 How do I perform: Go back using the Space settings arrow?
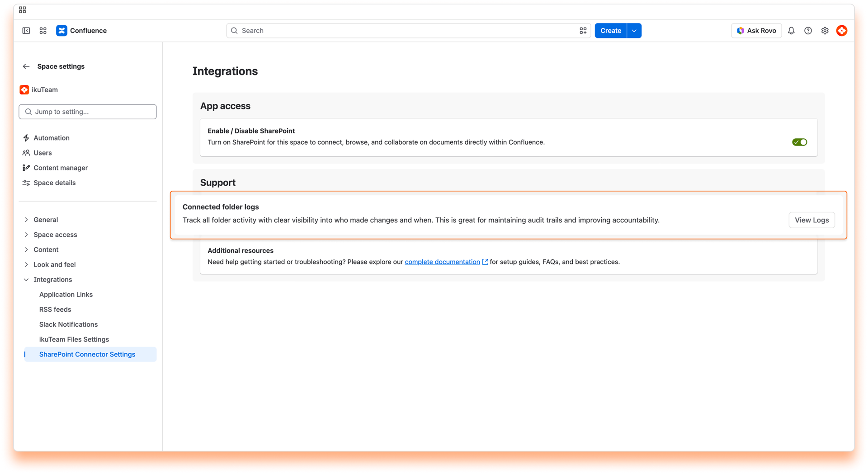coord(26,66)
